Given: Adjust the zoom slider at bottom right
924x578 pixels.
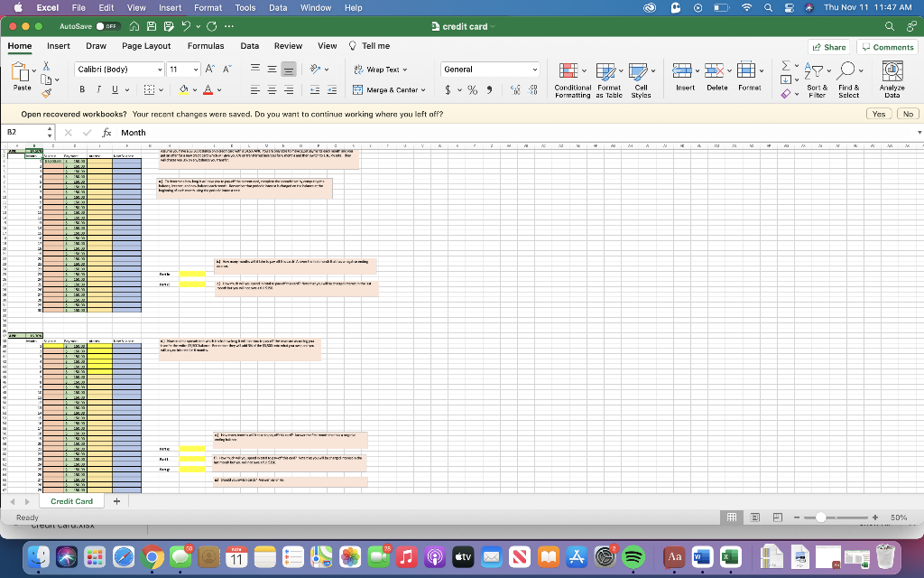Looking at the screenshot, I should 820,517.
